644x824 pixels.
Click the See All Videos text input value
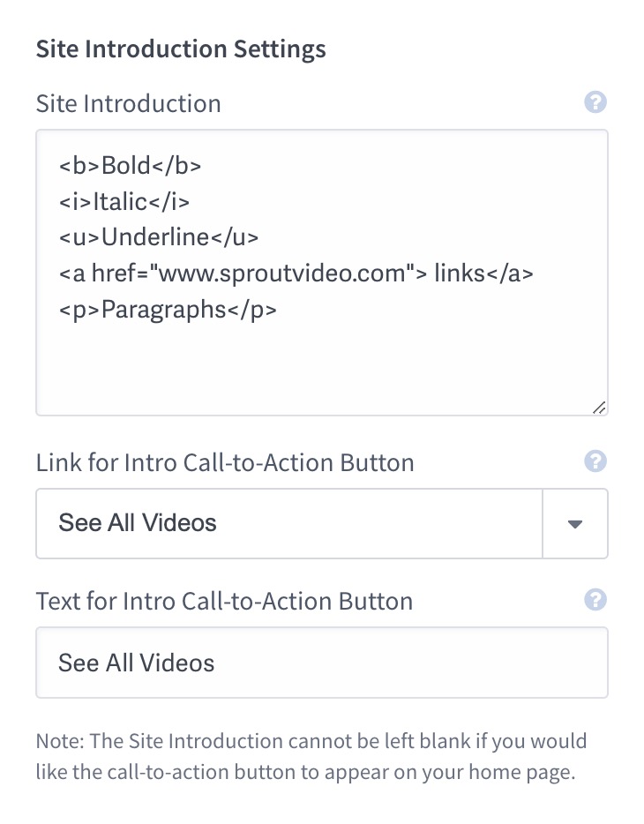point(134,663)
